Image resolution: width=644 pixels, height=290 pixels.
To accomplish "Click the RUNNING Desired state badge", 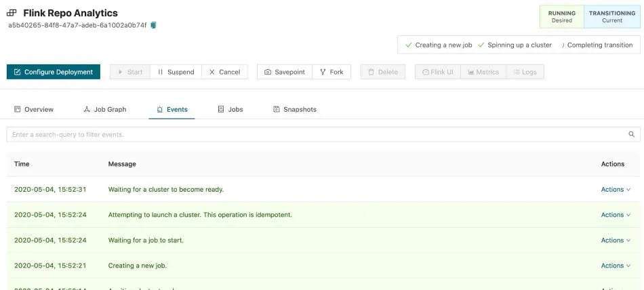I will [562, 16].
